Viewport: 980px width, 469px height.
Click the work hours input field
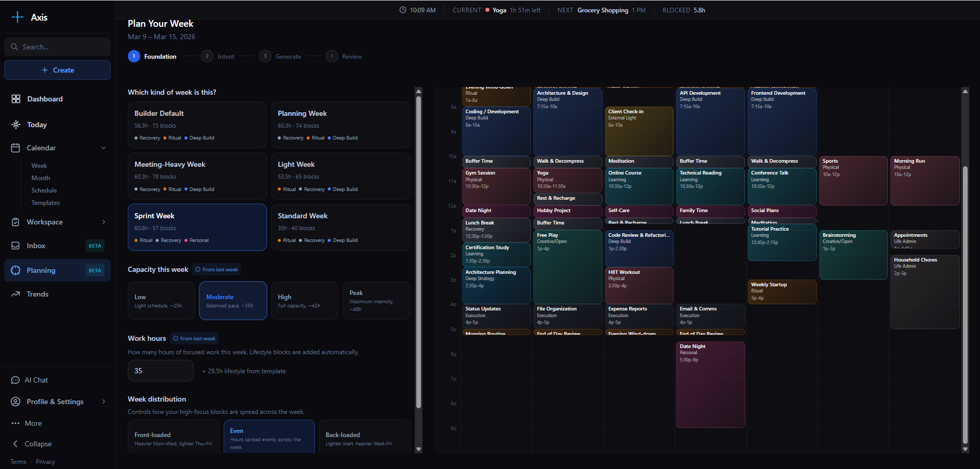160,371
